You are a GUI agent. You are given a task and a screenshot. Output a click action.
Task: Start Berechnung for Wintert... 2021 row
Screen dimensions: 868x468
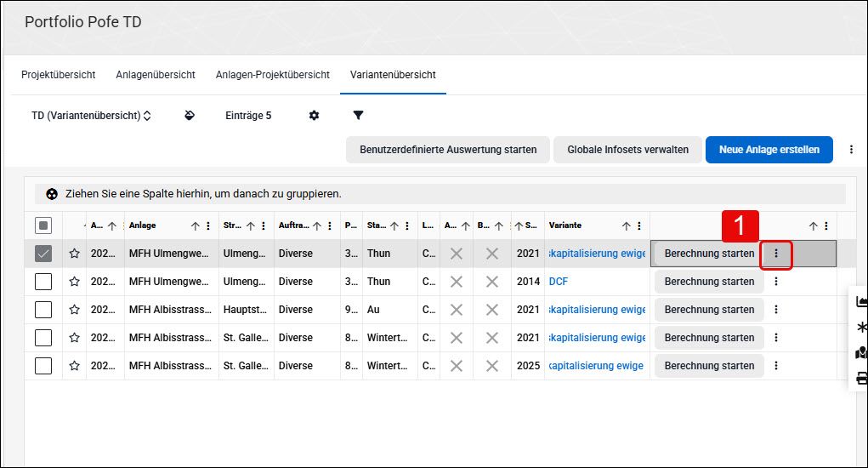[x=709, y=338]
